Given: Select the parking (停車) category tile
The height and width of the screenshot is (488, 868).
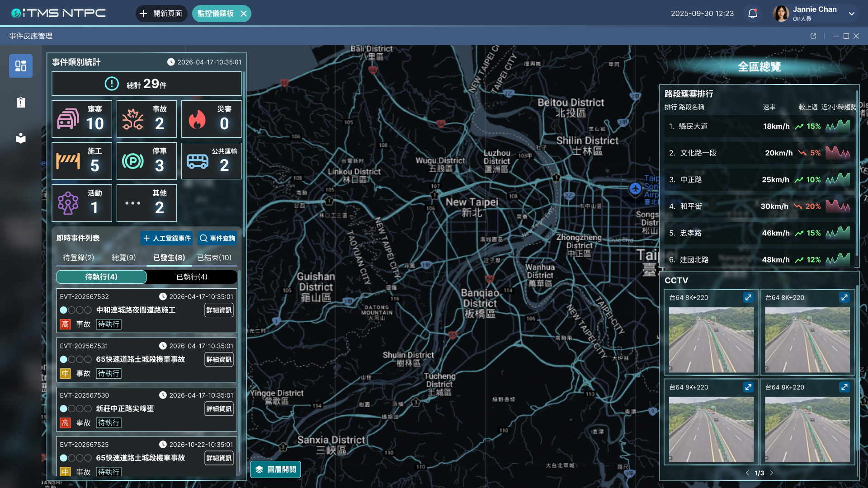Looking at the screenshot, I should tap(146, 161).
